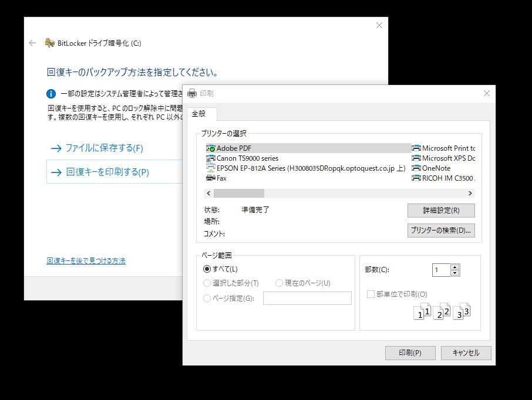The height and width of the screenshot is (400, 532).
Task: Click the 回復キーのバックアップ方法を指定してください heading
Action: tap(132, 72)
